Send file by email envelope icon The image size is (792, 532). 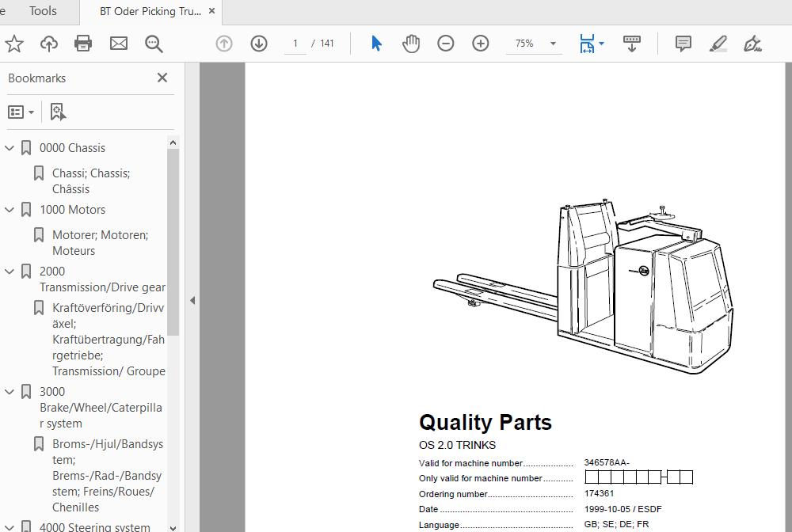[x=119, y=44]
